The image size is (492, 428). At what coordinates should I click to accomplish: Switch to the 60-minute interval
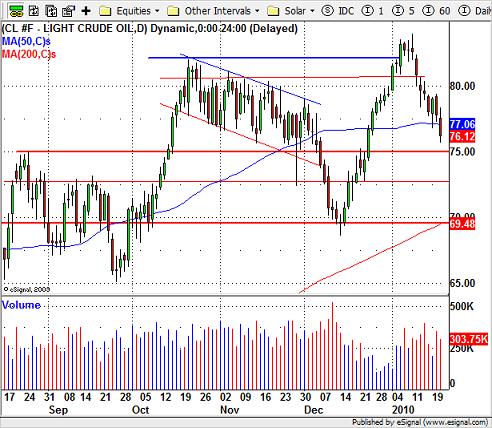click(436, 11)
